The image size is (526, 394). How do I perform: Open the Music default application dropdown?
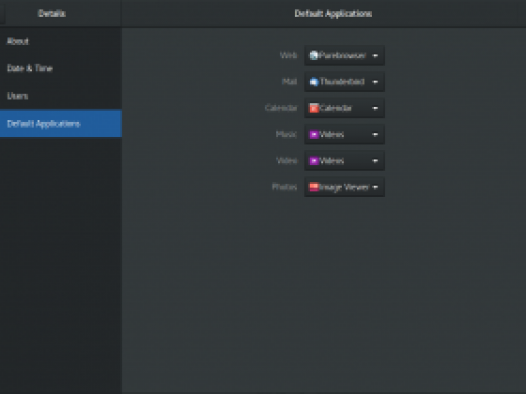click(x=344, y=134)
